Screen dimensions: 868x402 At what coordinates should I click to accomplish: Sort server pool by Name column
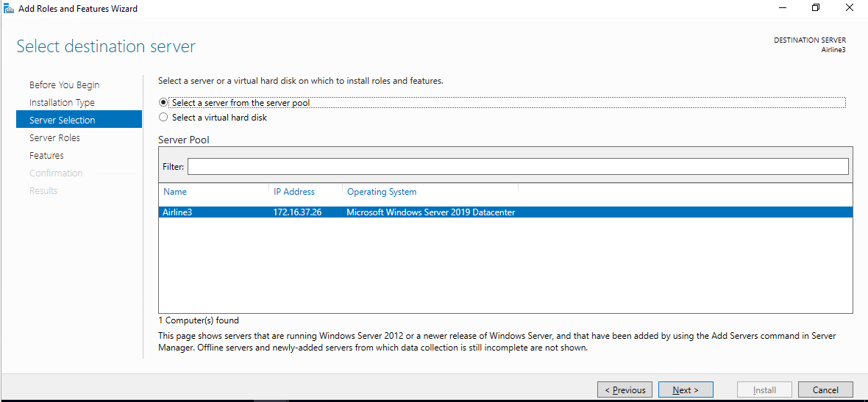point(213,192)
